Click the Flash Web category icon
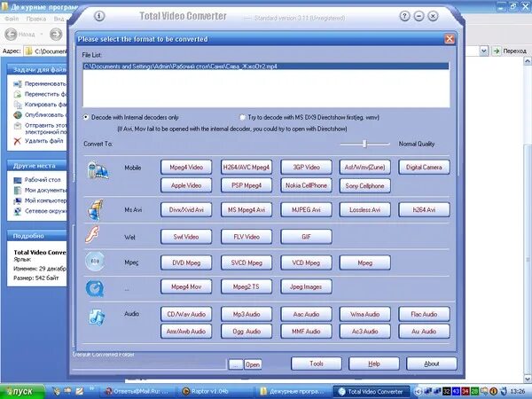Viewport: 532px width, 399px height. click(92, 235)
